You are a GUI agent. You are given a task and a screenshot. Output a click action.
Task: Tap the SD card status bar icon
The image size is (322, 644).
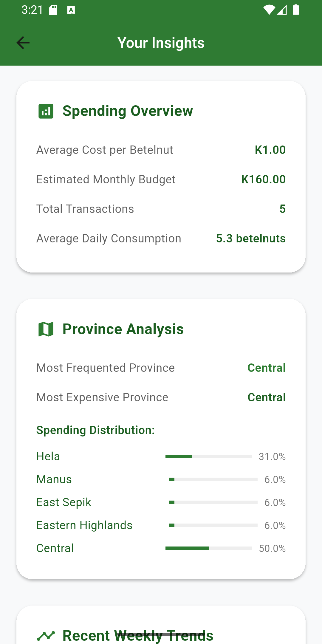53,10
